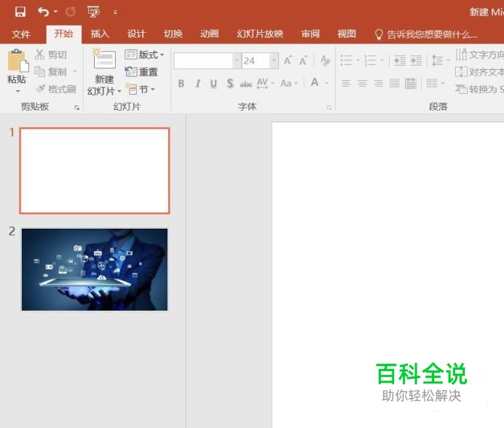Open the font name dropdown arrow
The width and height of the screenshot is (504, 428).
click(x=237, y=60)
